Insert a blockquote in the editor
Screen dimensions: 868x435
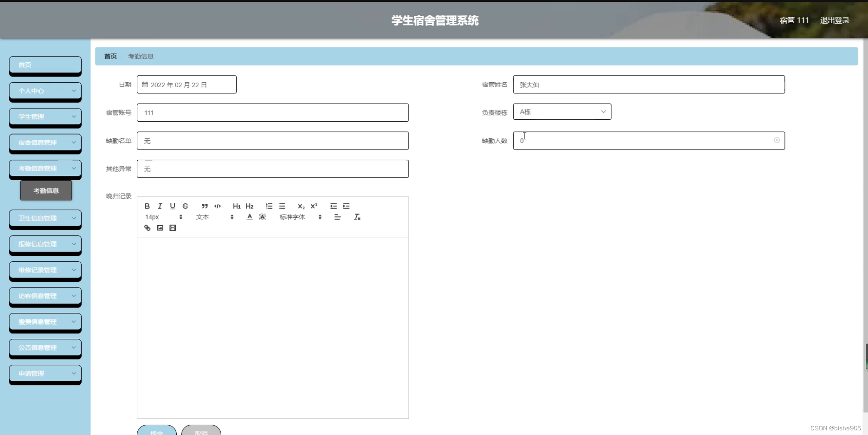tap(204, 206)
